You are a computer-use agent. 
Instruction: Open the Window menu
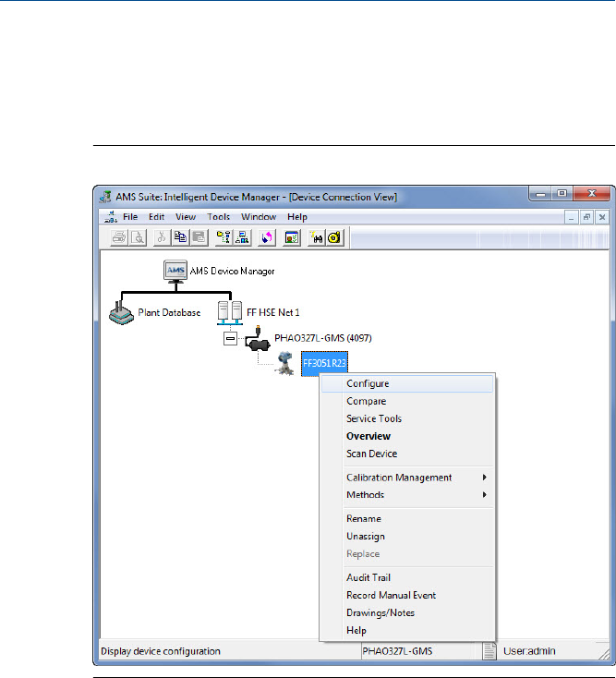click(x=259, y=217)
